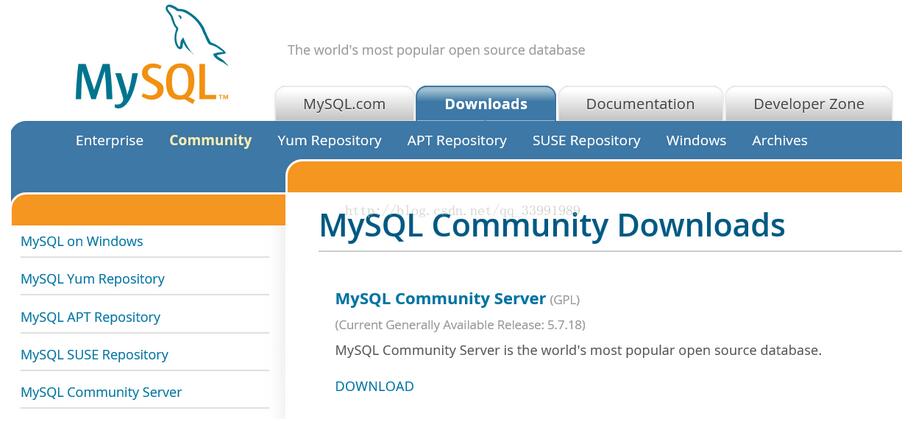This screenshot has height=421, width=922.
Task: Open the Developer Zone tab
Action: click(809, 104)
